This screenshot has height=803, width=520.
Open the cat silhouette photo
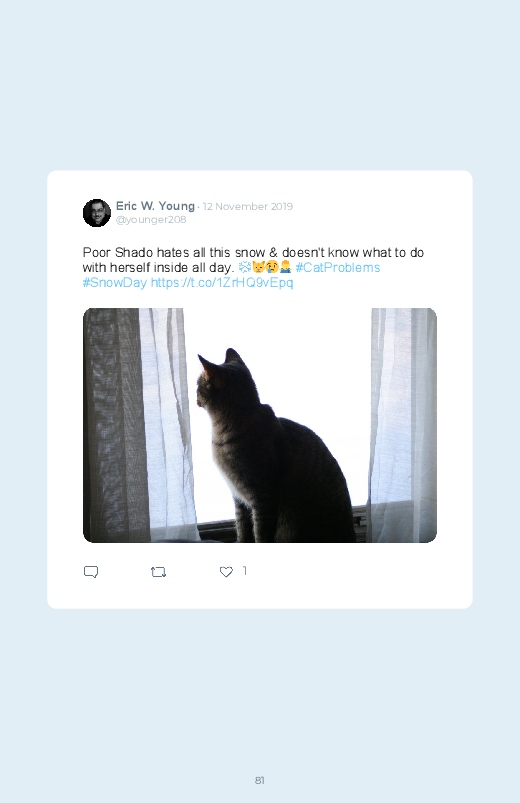(260, 425)
